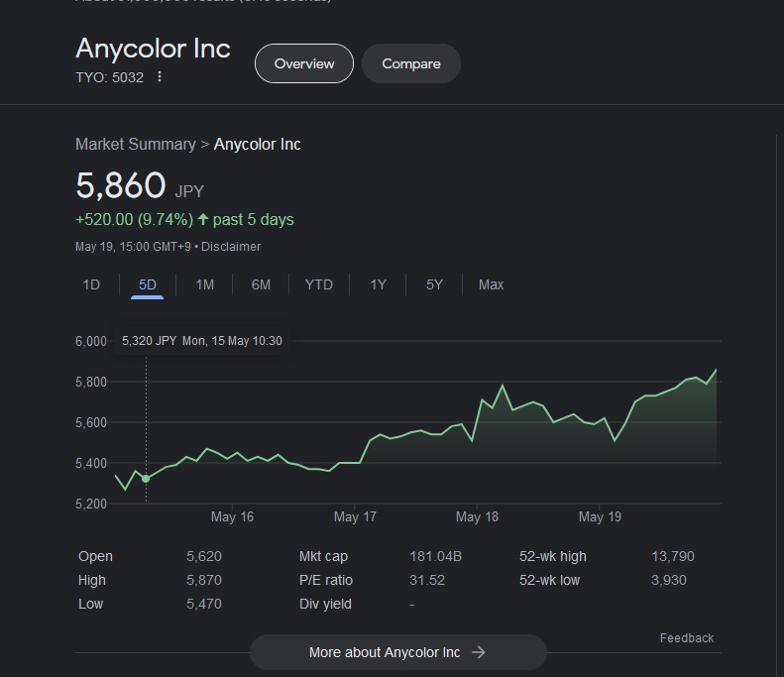
Task: Click the High value 5,870
Action: click(204, 580)
